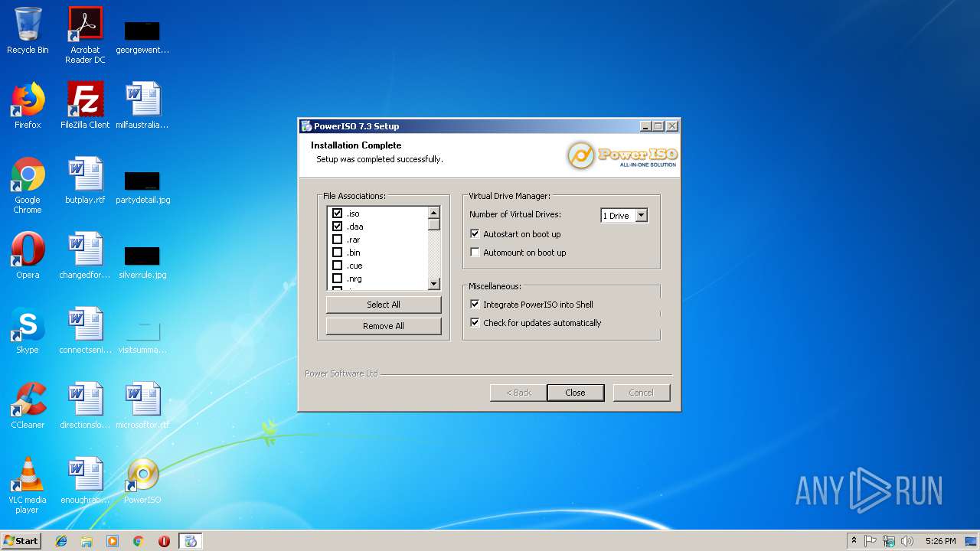Select the VLC media player desktop shortcut
980x551 pixels.
(x=28, y=486)
